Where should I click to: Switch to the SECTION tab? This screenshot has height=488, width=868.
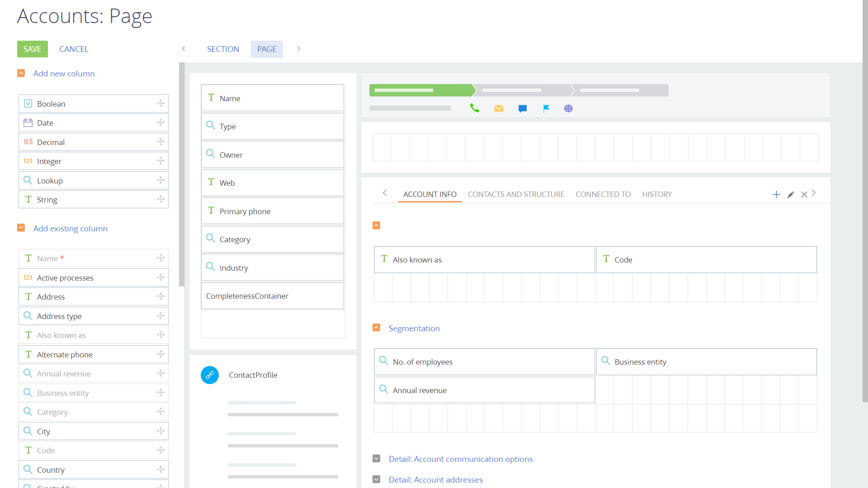coord(223,49)
